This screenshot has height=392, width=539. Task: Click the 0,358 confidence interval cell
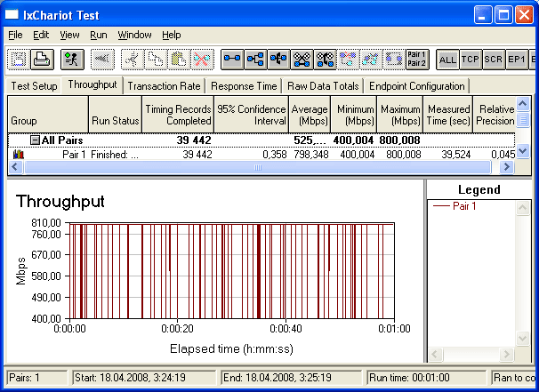pos(275,155)
